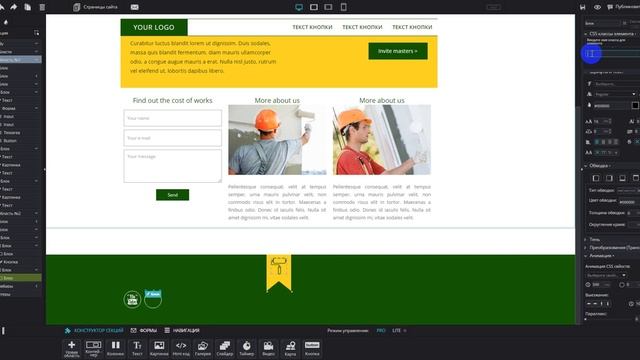
Task: Select the worker in red shirt image
Action: click(382, 140)
